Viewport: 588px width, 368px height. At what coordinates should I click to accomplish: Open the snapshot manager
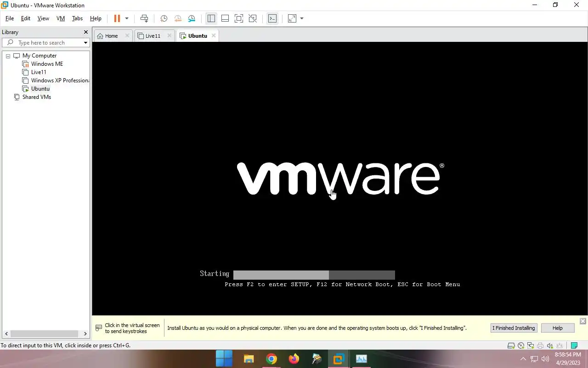[x=192, y=18]
